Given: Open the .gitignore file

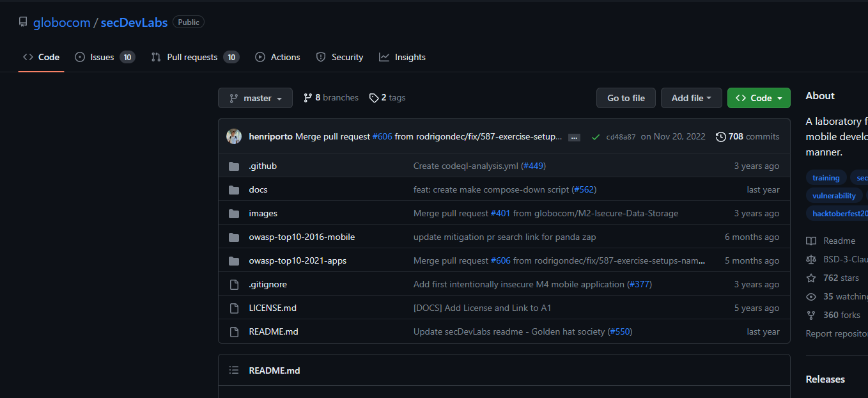Looking at the screenshot, I should [268, 284].
